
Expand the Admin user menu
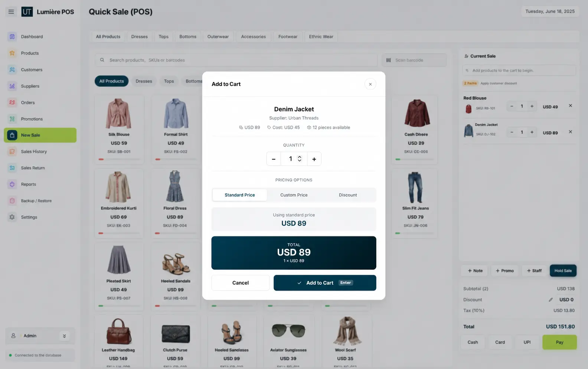64,336
